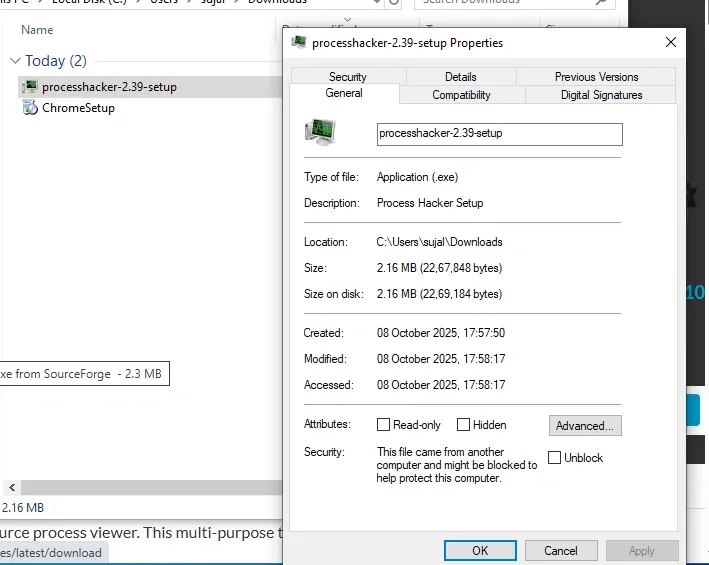Click the left arrow of Explorer's horizontal scrollbar

pyautogui.click(x=12, y=487)
